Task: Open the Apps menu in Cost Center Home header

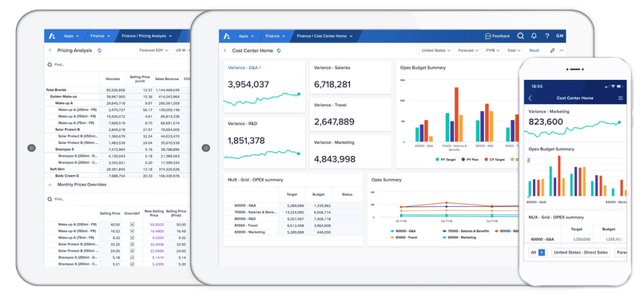Action: (246, 36)
